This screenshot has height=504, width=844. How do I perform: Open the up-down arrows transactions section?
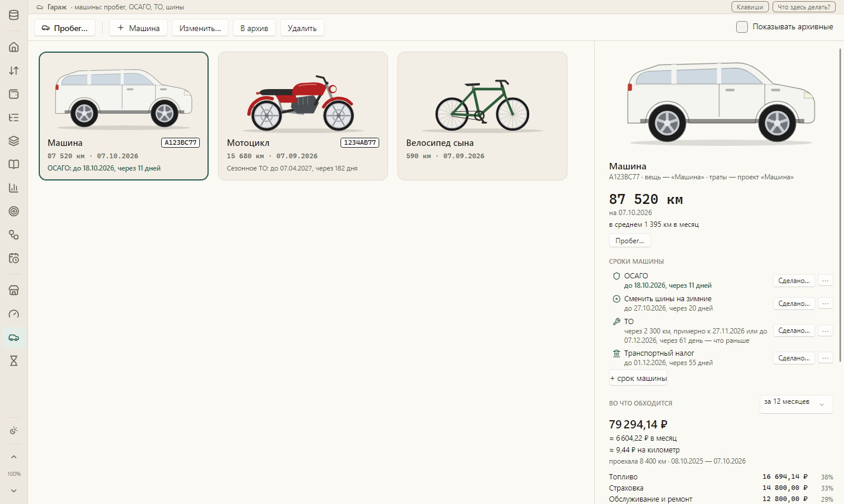pyautogui.click(x=14, y=70)
